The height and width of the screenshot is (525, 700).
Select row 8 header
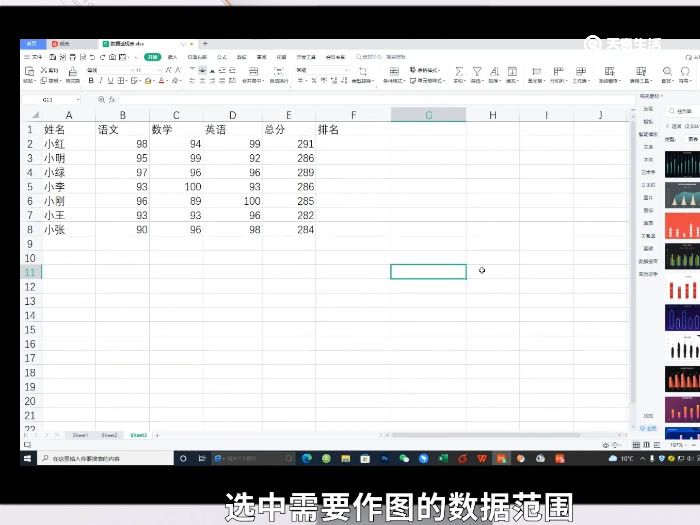coord(30,229)
